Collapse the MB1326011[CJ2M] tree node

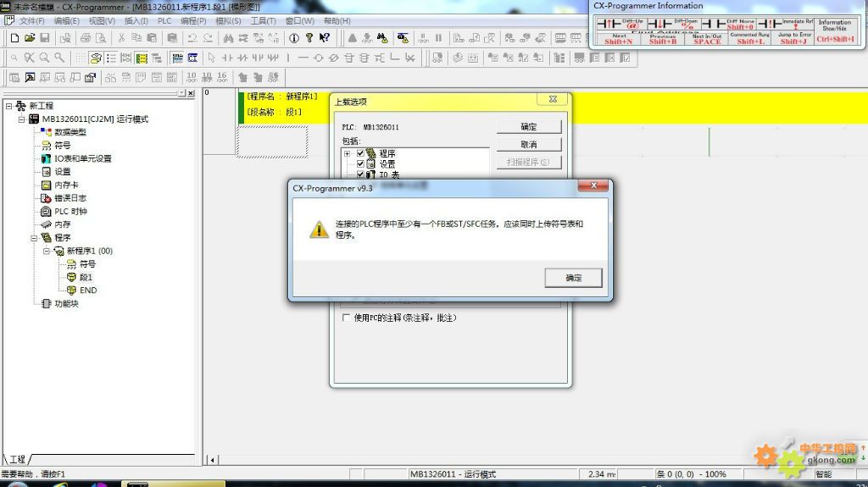[x=21, y=119]
